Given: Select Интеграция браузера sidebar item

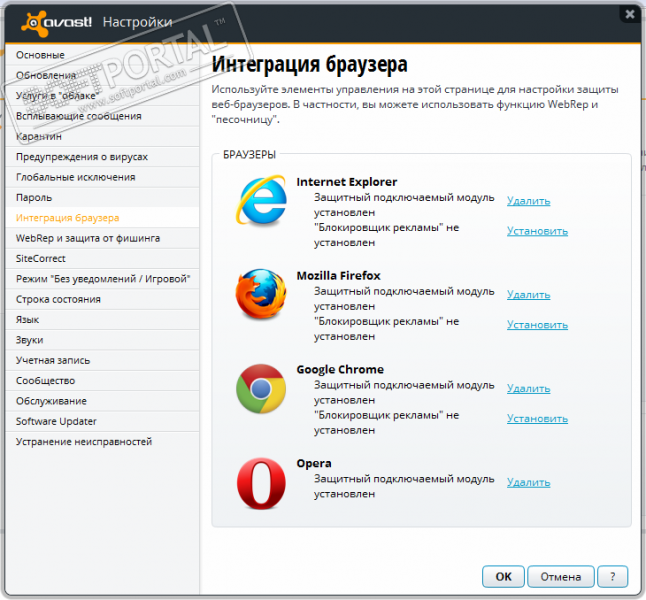Looking at the screenshot, I should coord(102,218).
